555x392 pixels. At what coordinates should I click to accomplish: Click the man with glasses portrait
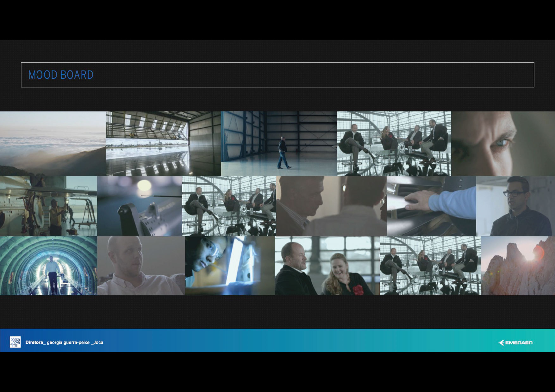point(515,206)
